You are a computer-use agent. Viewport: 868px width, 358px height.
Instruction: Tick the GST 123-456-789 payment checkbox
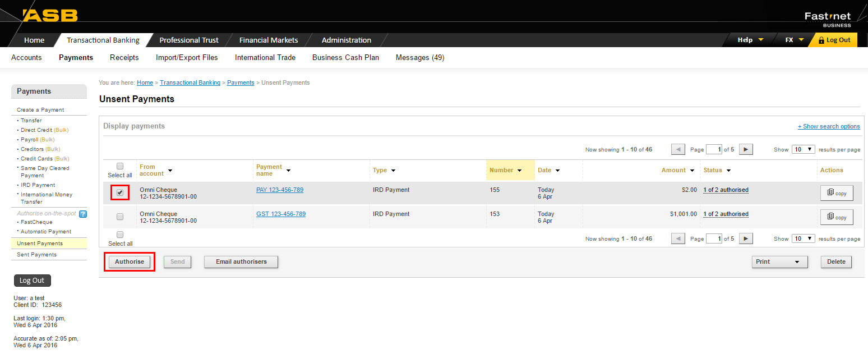click(x=120, y=217)
